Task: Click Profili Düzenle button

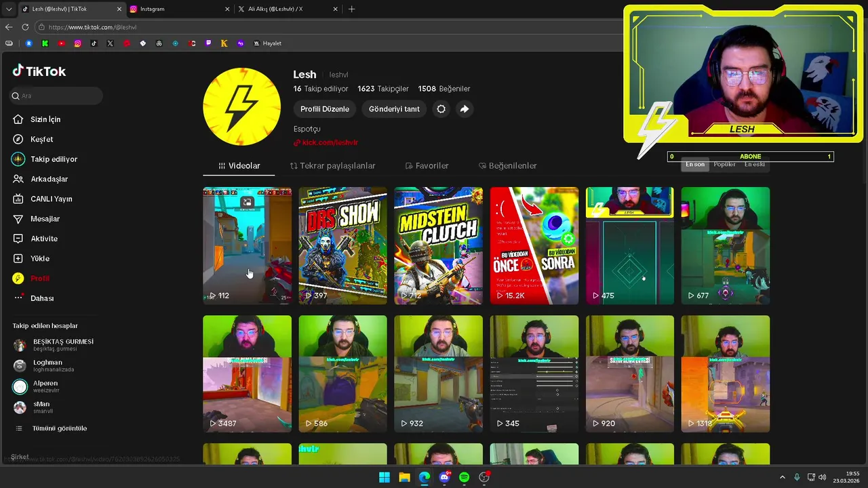Action: 325,109
